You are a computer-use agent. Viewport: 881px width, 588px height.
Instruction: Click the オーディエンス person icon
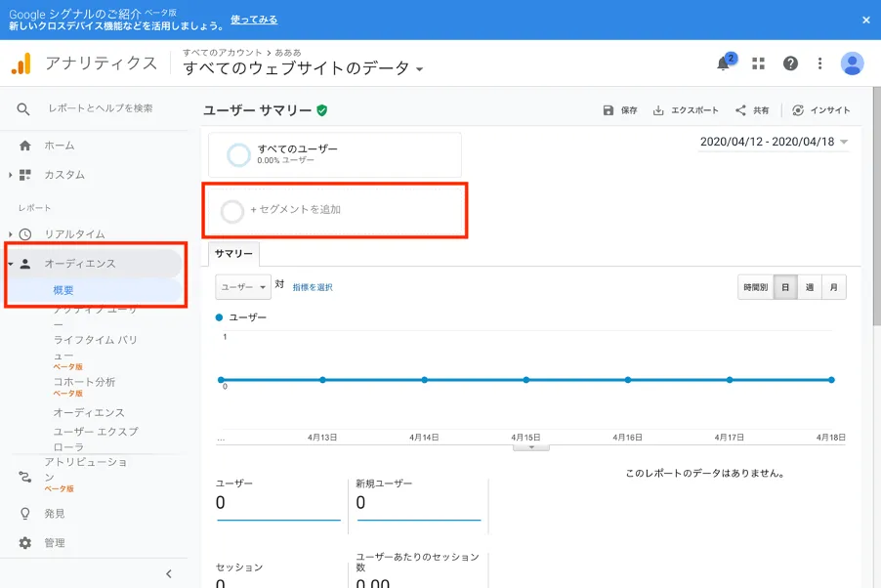click(x=25, y=264)
